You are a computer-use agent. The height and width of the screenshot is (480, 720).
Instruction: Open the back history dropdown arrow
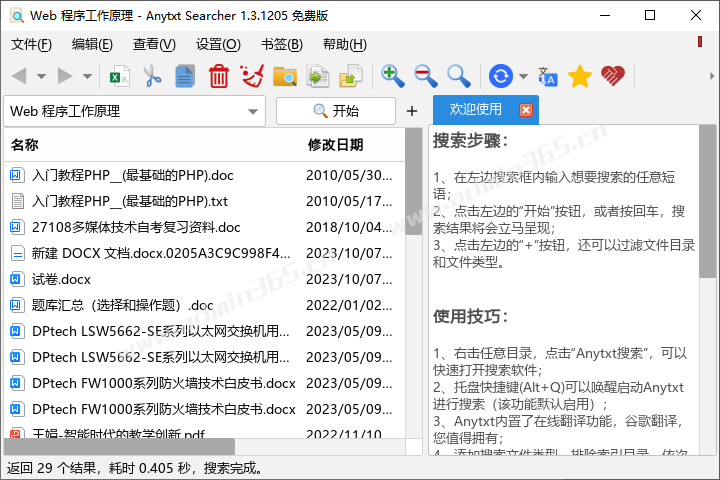click(41, 76)
